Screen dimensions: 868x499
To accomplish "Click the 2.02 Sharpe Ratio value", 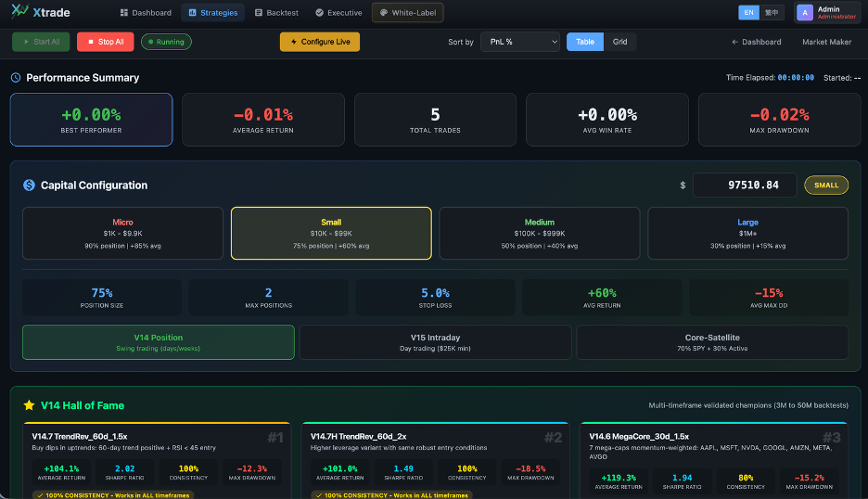I will point(124,468).
